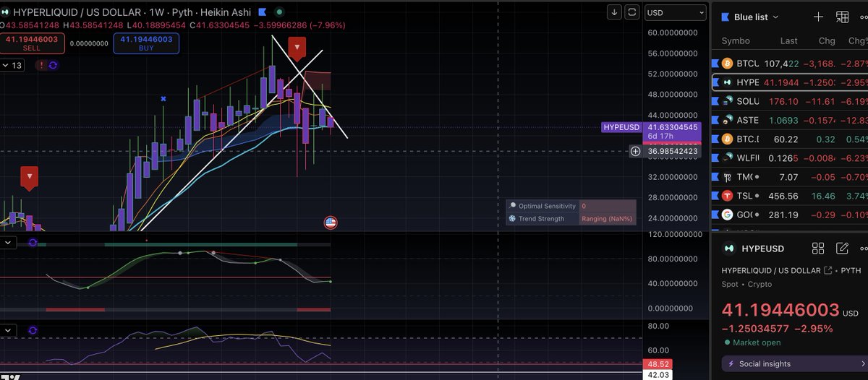Viewport: 868px width, 380px height.
Task: Select the BTC row in watchlist
Action: pos(790,64)
